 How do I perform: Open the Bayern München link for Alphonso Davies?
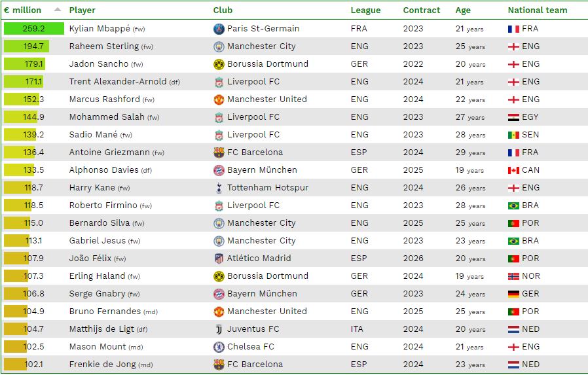(x=262, y=170)
